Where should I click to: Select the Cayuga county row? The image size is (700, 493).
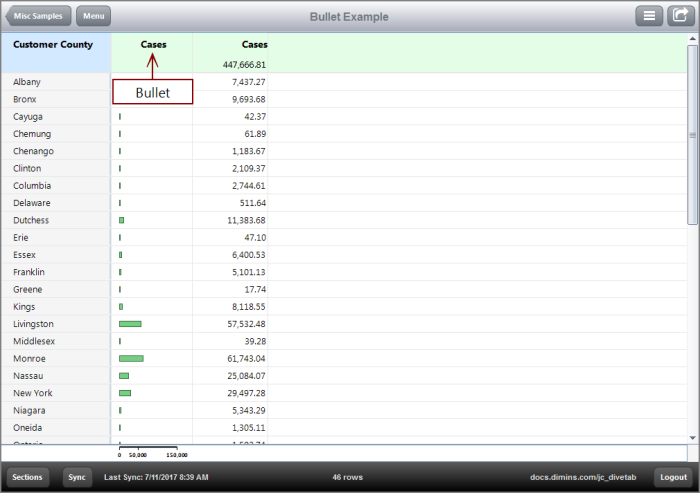(x=344, y=117)
